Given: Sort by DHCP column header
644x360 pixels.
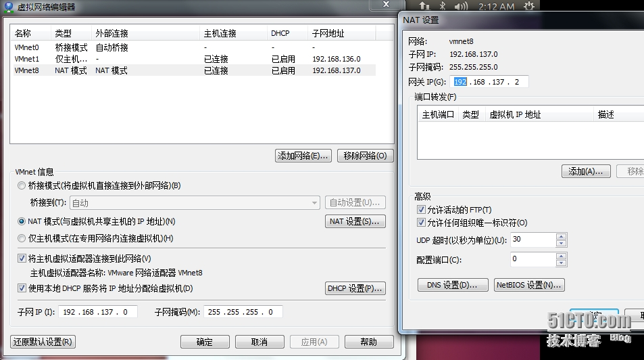Looking at the screenshot, I should pyautogui.click(x=287, y=33).
